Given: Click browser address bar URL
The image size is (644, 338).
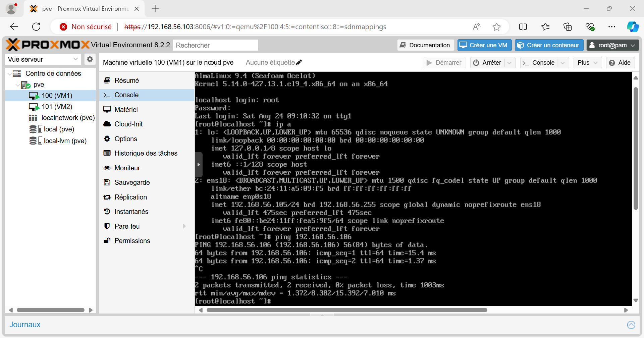Looking at the screenshot, I should 255,27.
